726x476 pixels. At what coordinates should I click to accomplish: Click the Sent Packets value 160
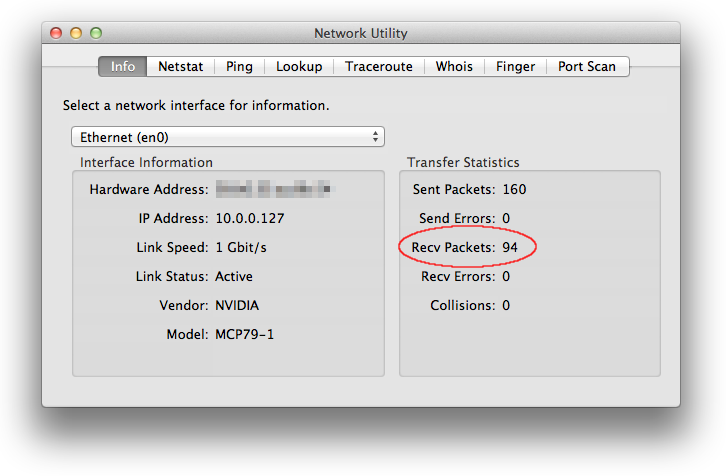point(514,189)
